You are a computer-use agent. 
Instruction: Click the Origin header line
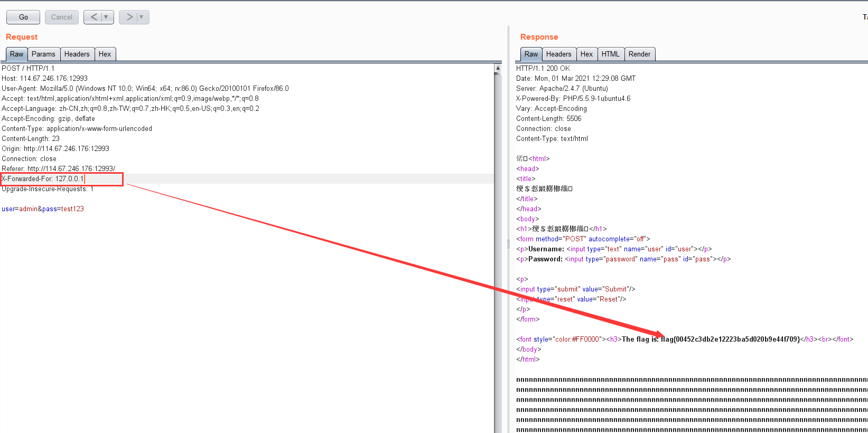tap(55, 148)
